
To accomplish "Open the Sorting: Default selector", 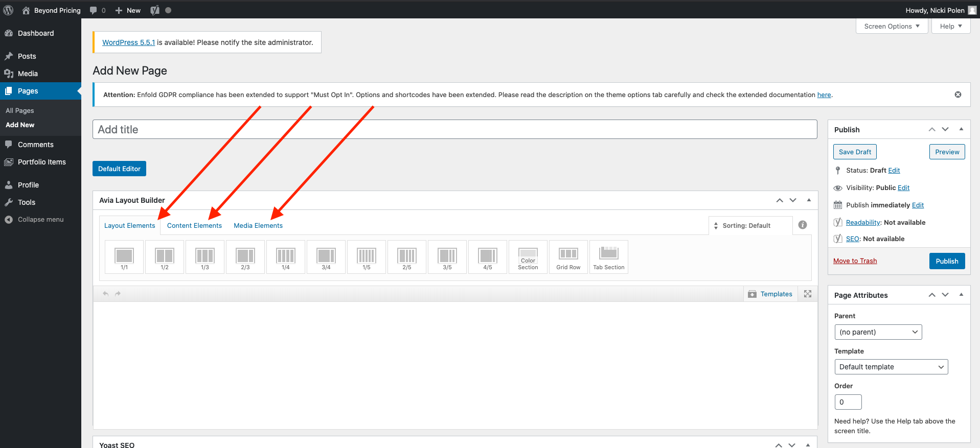I will pos(750,225).
